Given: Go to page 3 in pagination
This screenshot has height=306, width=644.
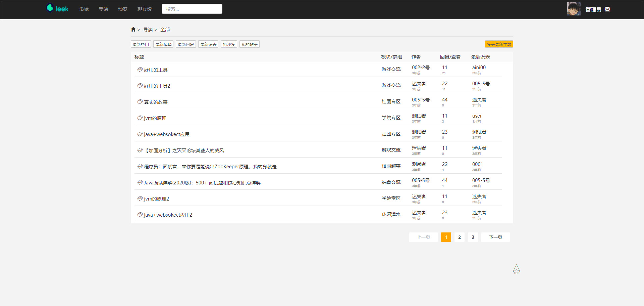Looking at the screenshot, I should tap(473, 237).
